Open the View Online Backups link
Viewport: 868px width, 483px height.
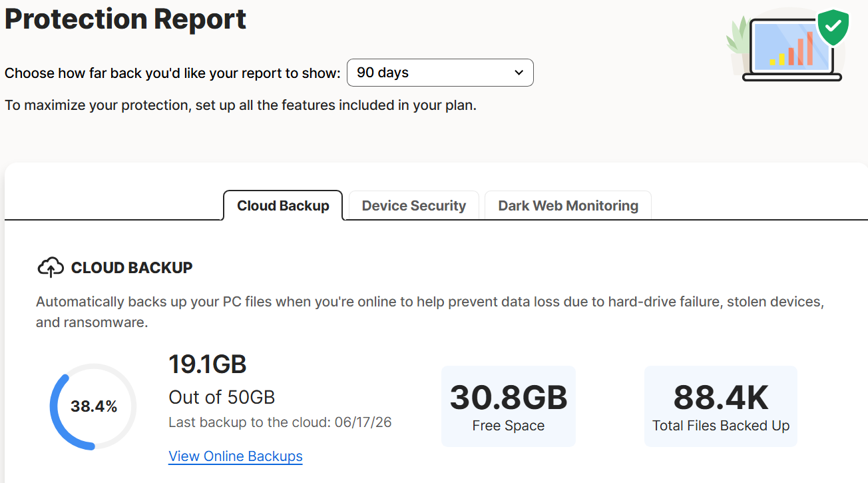tap(236, 456)
